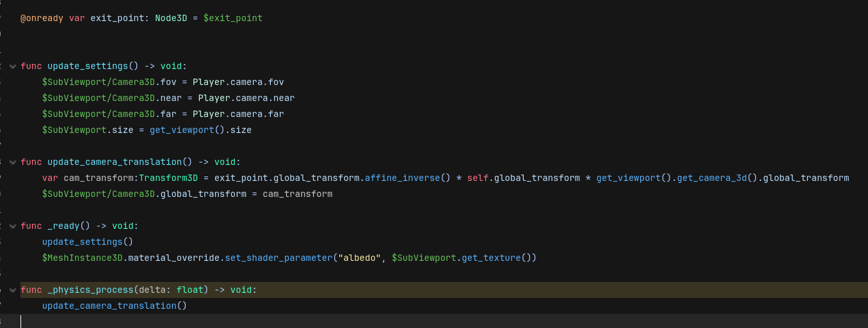
Task: Click the affine_inverse method call
Action: (402, 178)
